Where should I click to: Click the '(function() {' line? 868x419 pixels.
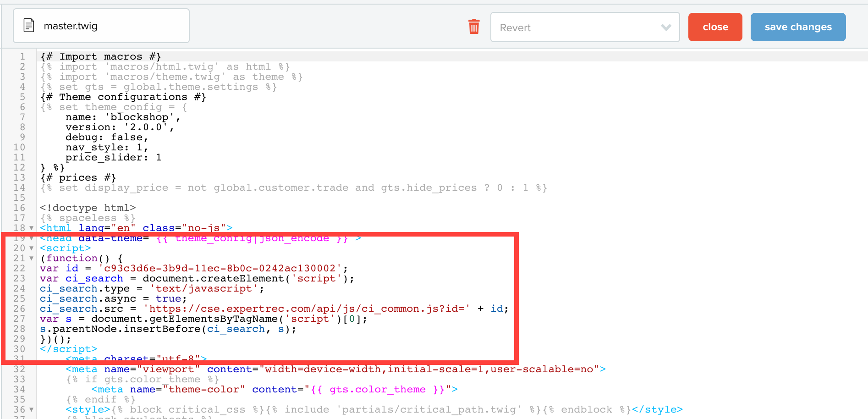82,258
